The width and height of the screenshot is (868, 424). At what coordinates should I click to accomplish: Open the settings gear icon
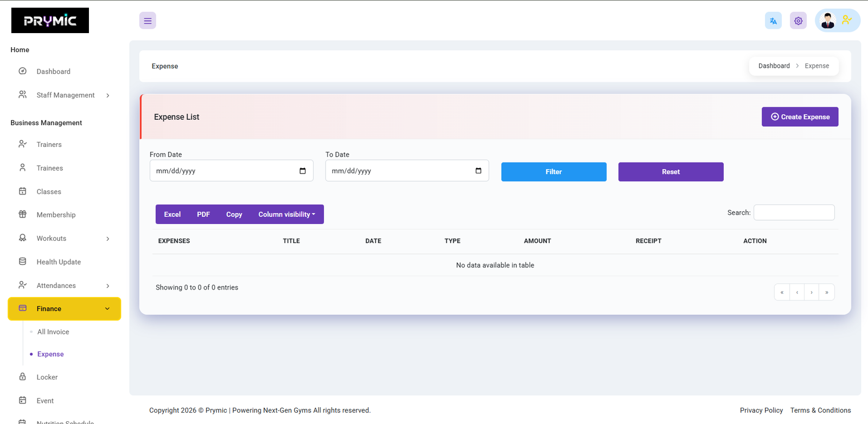click(798, 21)
